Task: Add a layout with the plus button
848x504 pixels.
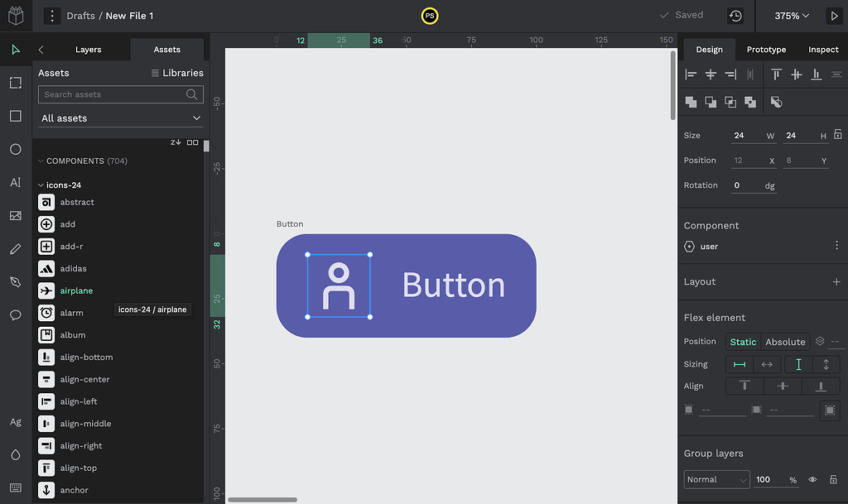Action: point(836,282)
